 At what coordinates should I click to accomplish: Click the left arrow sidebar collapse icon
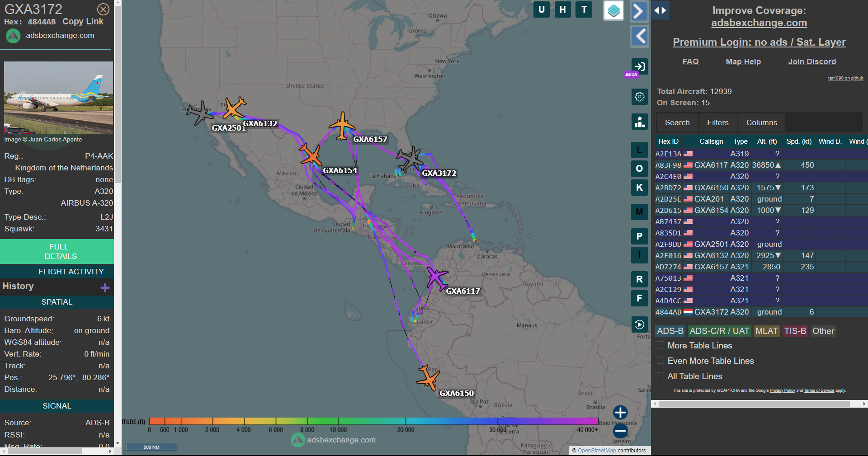[639, 36]
